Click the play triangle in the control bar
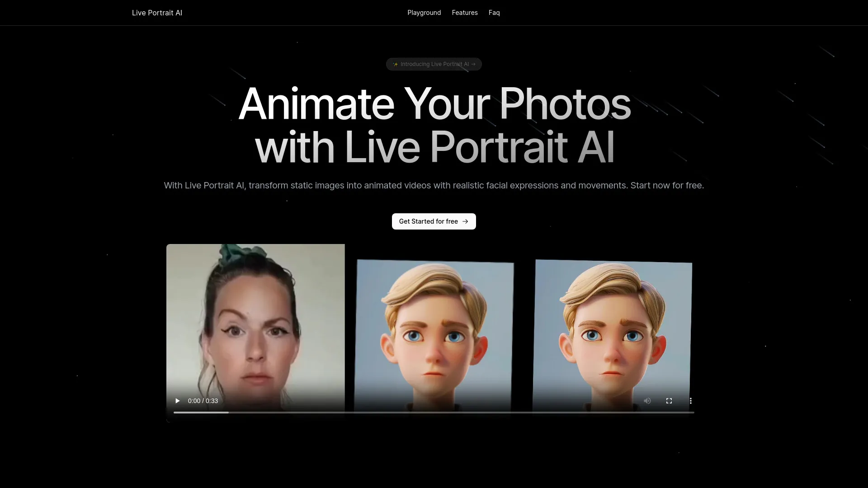This screenshot has width=868, height=488. tap(177, 401)
